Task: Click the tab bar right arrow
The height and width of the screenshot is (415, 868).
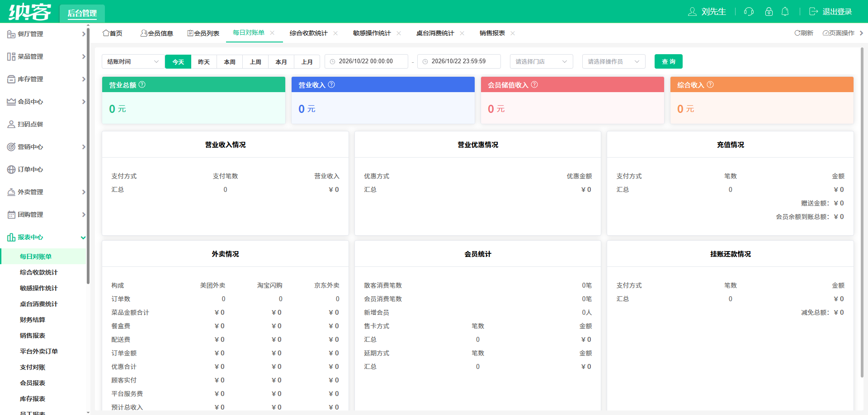Action: tap(861, 33)
